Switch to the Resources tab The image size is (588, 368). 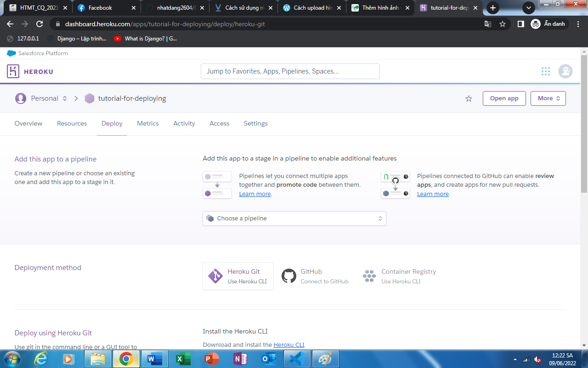[x=72, y=123]
